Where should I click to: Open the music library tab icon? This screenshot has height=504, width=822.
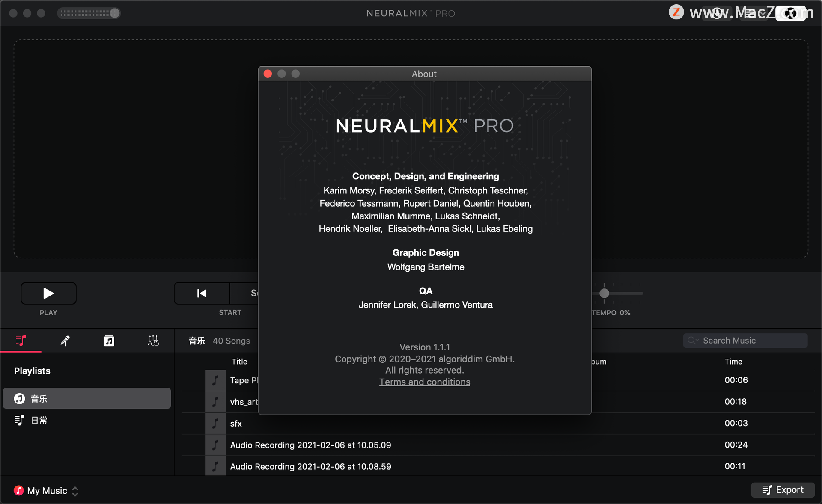pyautogui.click(x=109, y=341)
